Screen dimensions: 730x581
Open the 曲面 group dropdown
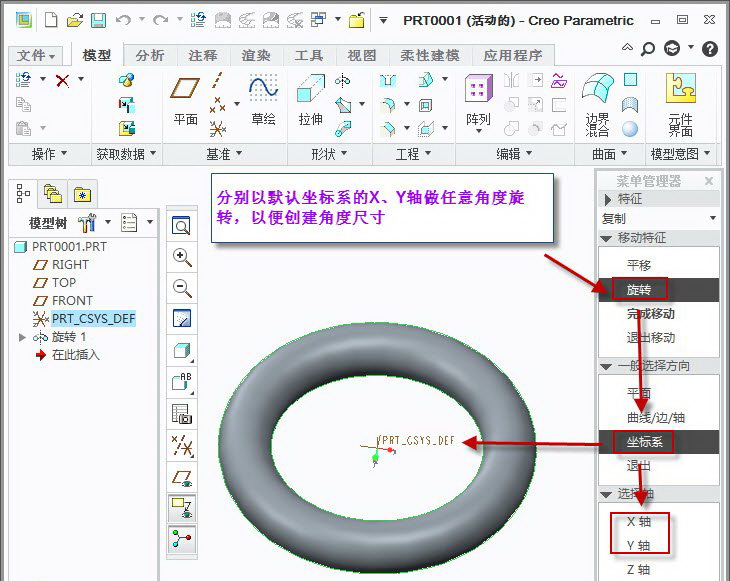(609, 154)
